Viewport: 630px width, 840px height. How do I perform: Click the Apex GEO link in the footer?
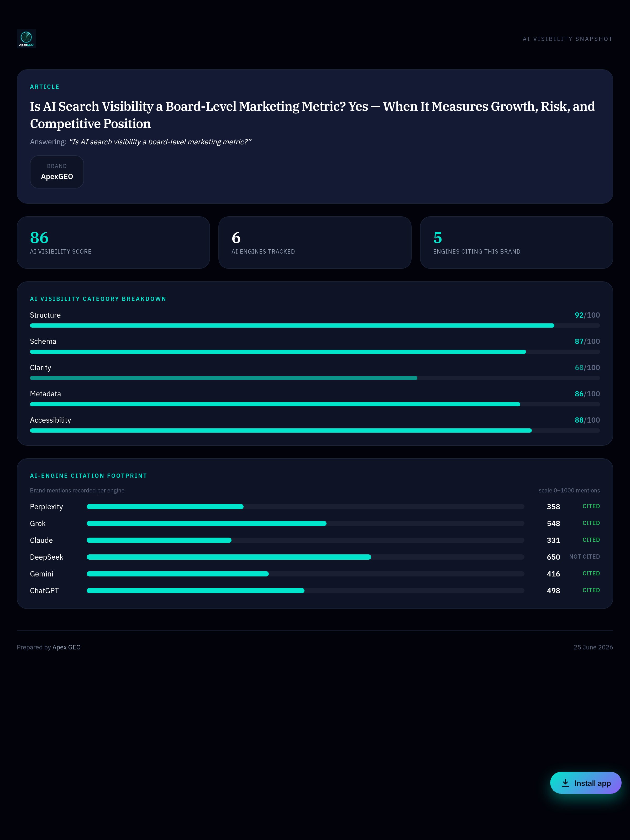tap(66, 647)
